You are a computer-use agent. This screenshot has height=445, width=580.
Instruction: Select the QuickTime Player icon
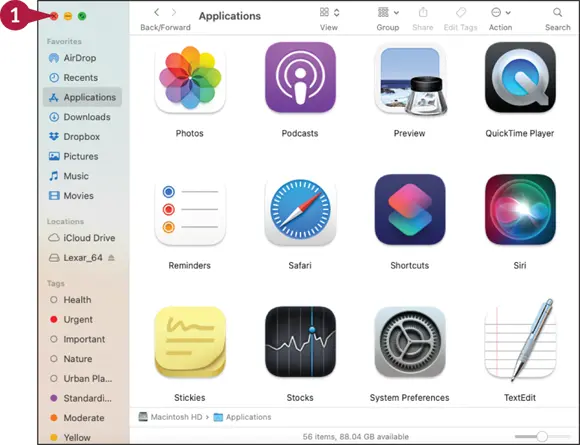point(520,77)
